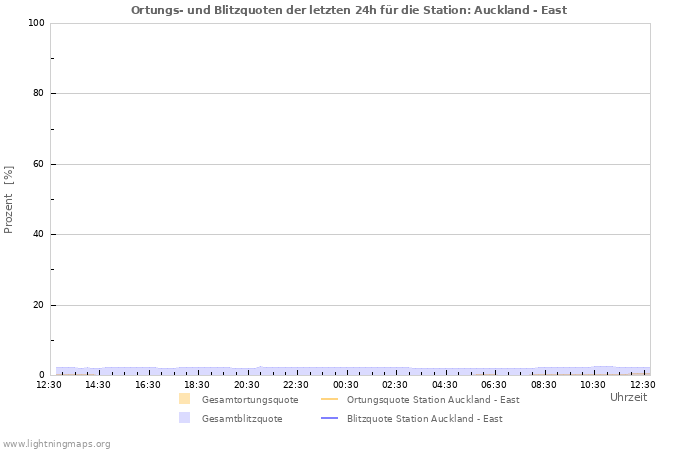Click the 'Blitzquote Station Auckland - East' legend text

425,419
